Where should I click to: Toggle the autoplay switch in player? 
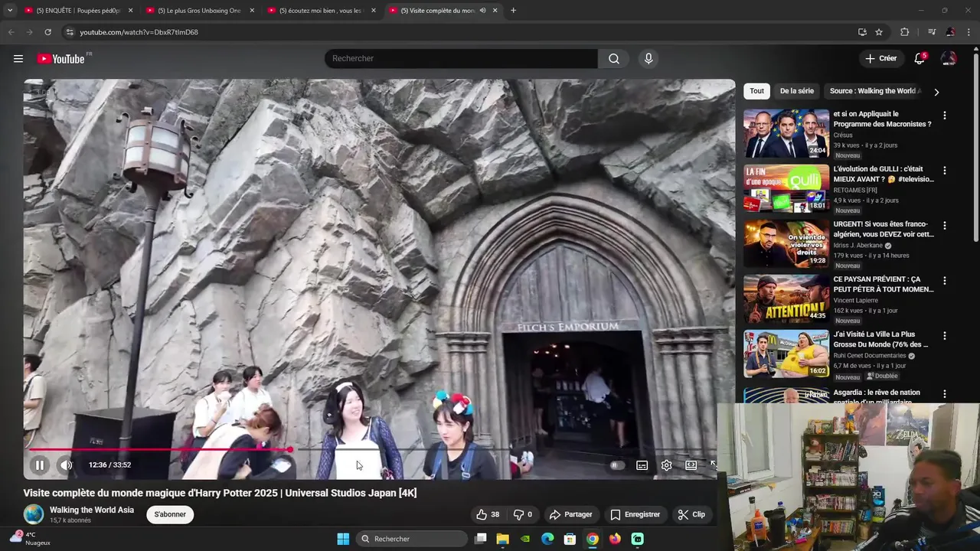pyautogui.click(x=617, y=465)
